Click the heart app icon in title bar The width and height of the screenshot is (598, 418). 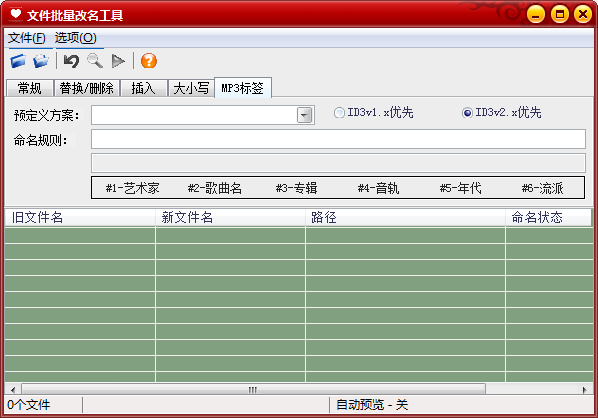pyautogui.click(x=16, y=14)
